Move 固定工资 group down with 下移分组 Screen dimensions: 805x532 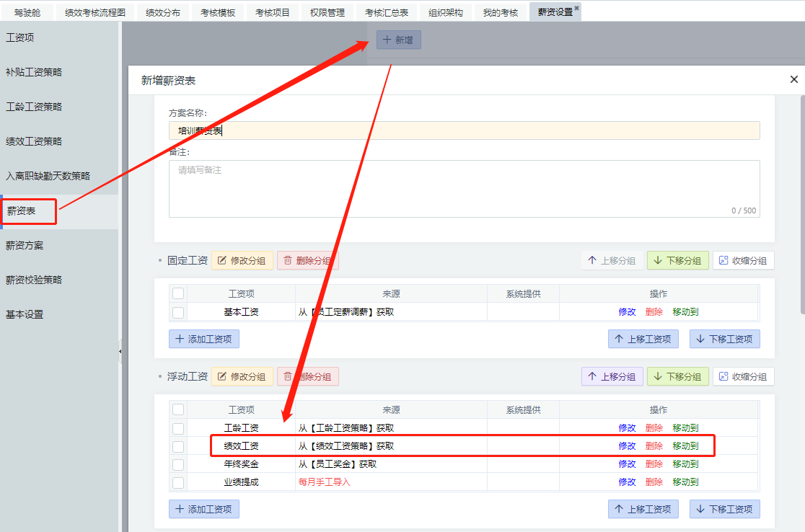coord(677,260)
